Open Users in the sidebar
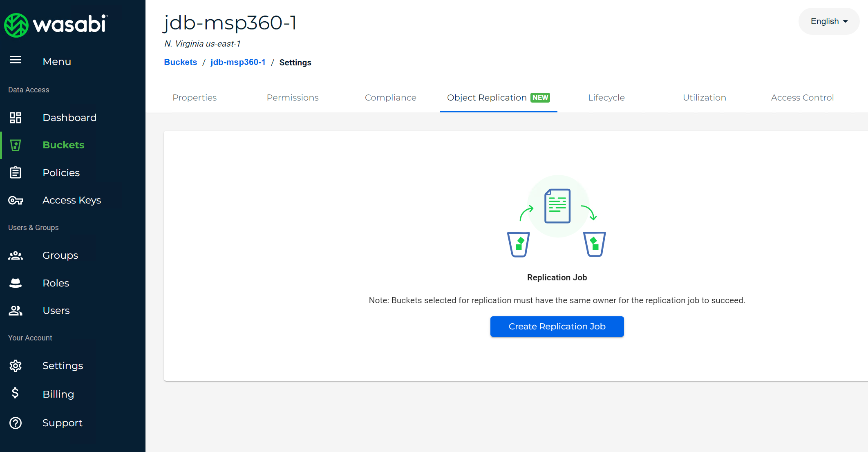The height and width of the screenshot is (452, 868). [x=56, y=311]
